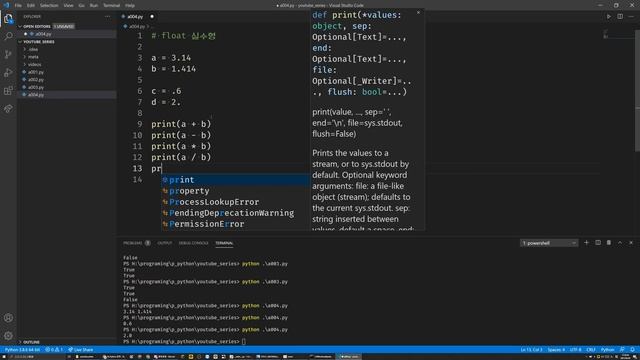Image resolution: width=640 pixels, height=360 pixels.
Task: Maximize the panel with chevron up
Action: (x=620, y=243)
